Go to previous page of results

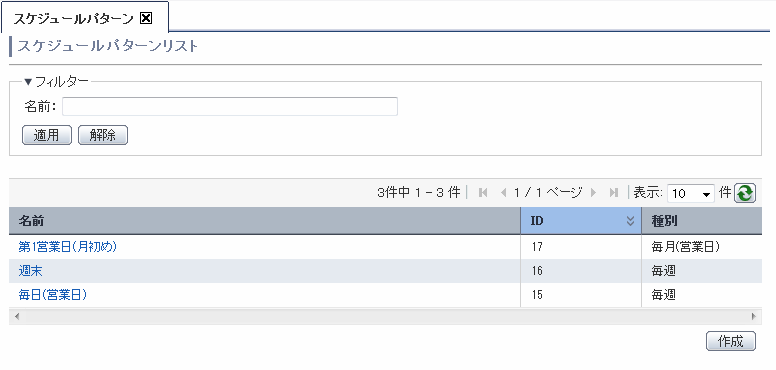(x=503, y=193)
